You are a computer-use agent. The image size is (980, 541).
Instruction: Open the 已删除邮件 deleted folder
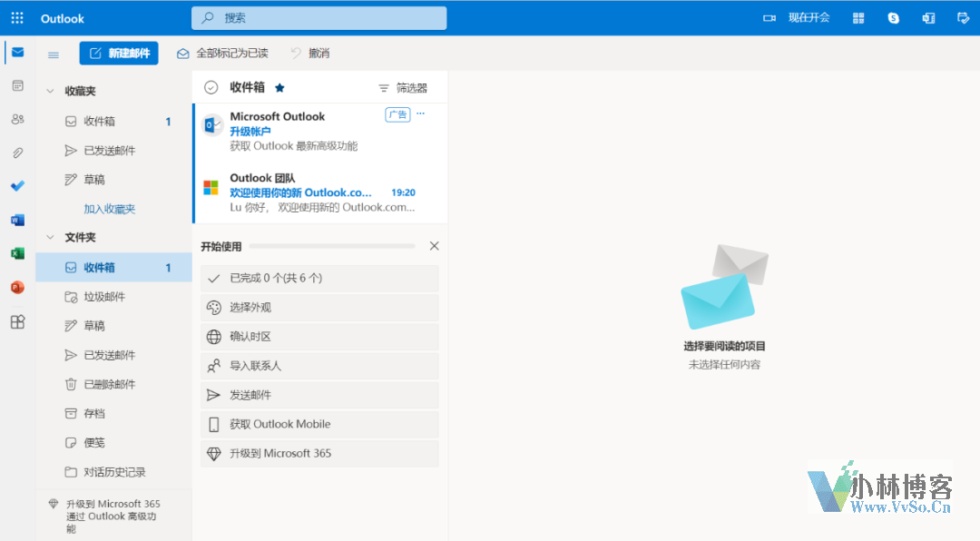[113, 384]
